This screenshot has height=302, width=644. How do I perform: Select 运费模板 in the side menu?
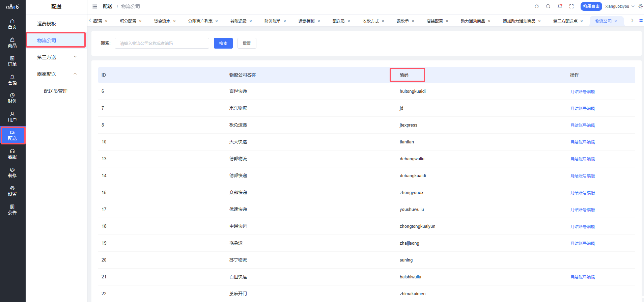point(47,24)
